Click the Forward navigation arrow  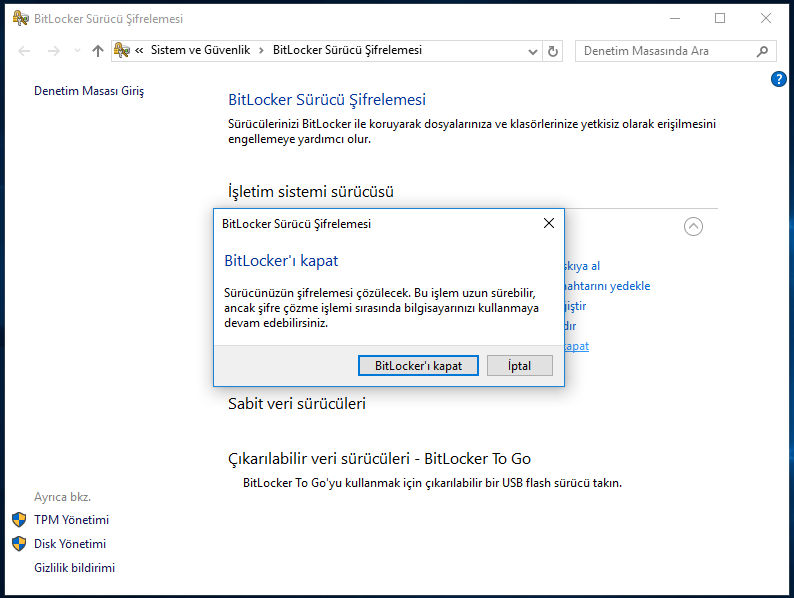click(x=52, y=51)
